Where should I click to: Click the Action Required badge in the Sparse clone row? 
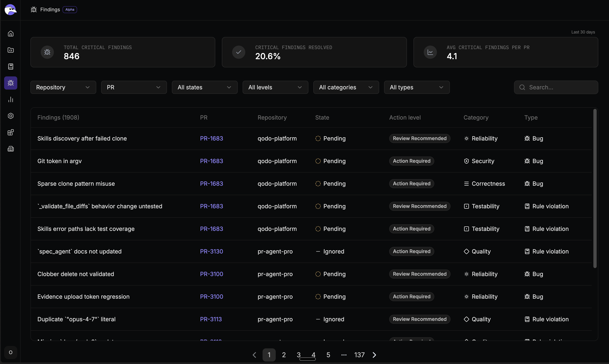pyautogui.click(x=411, y=184)
